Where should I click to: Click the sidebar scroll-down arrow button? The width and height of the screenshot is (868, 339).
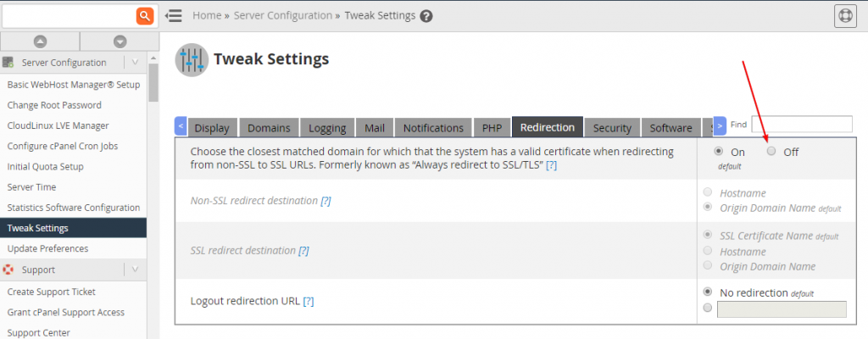120,42
